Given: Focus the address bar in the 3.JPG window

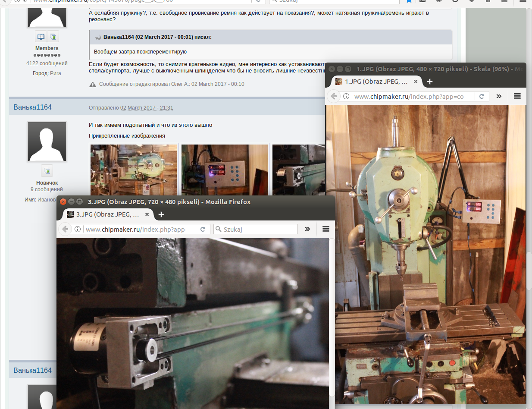Looking at the screenshot, I should [139, 229].
